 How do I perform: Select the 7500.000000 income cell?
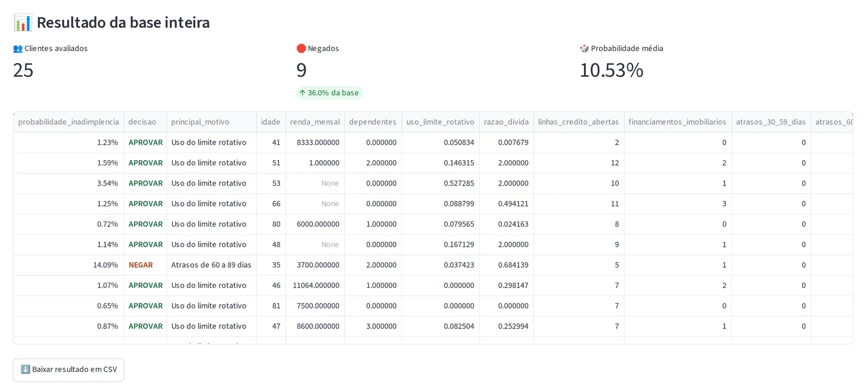(315, 305)
